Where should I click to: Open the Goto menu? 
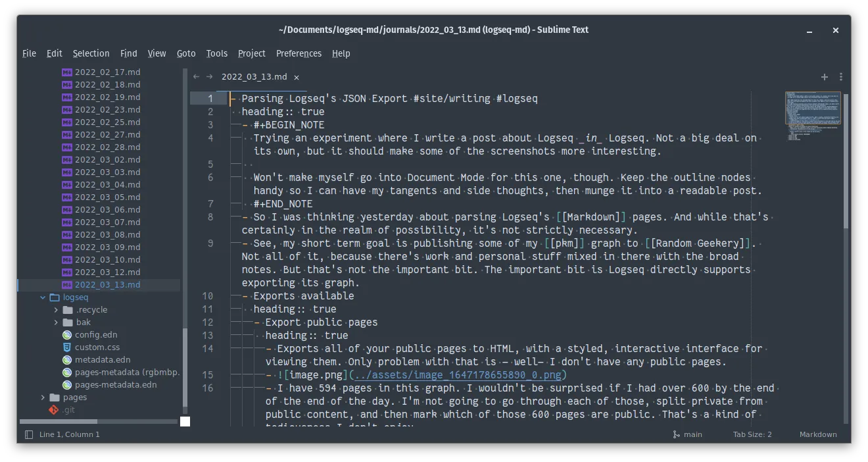(x=186, y=53)
